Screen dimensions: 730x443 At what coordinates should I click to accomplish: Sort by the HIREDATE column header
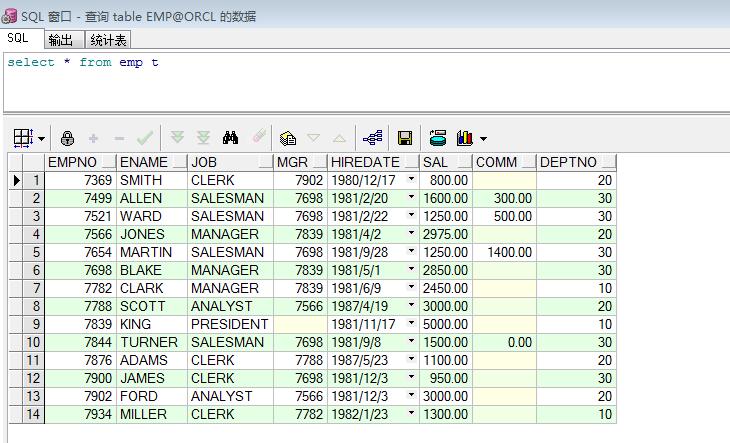pyautogui.click(x=373, y=162)
